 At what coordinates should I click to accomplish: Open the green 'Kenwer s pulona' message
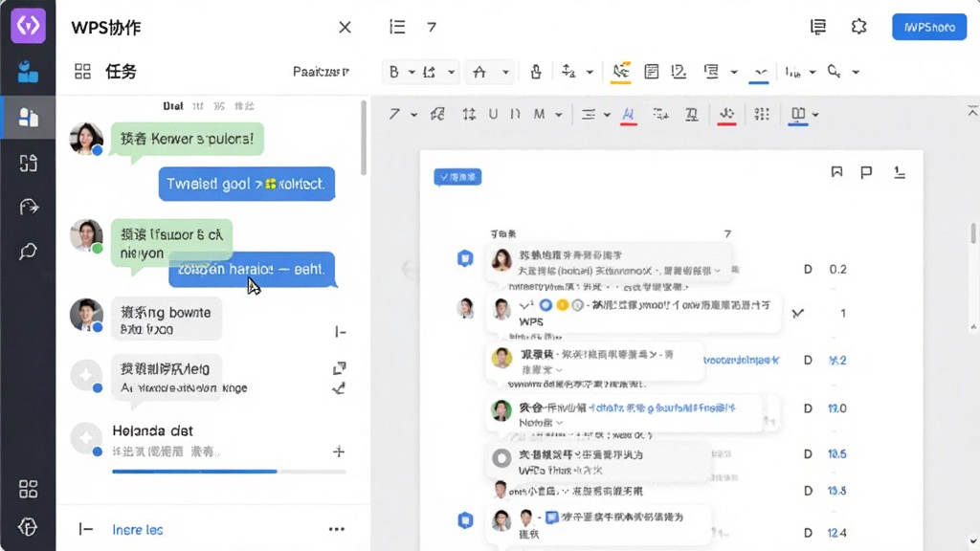187,139
